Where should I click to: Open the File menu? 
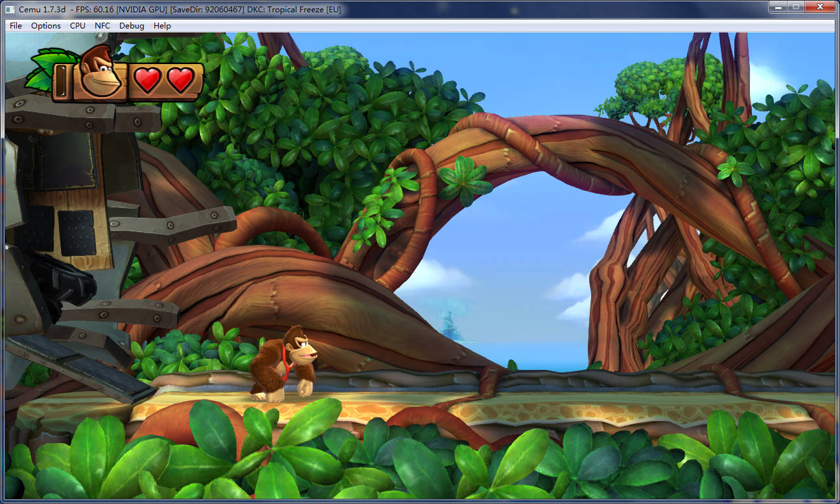point(16,26)
